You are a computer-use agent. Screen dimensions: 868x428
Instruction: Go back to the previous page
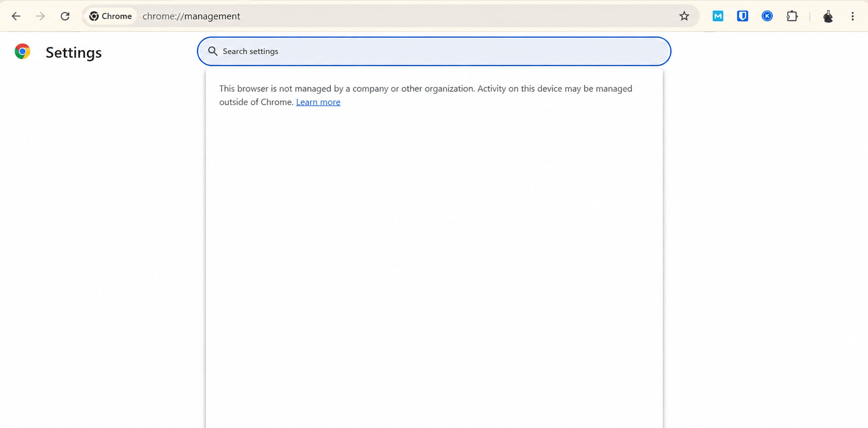tap(16, 16)
